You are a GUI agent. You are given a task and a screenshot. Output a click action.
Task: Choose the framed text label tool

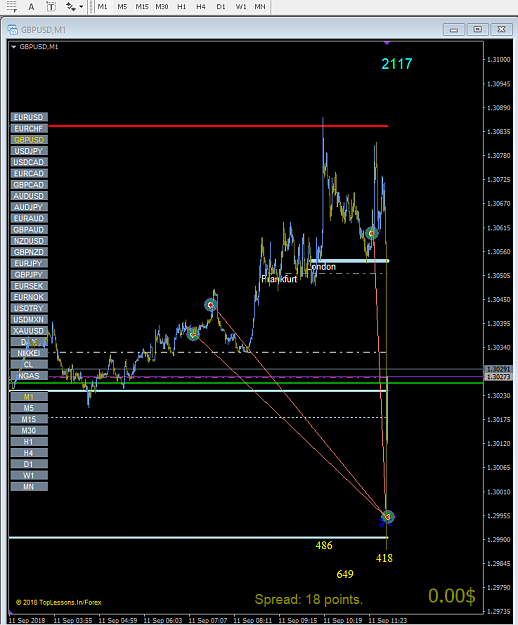click(x=51, y=7)
